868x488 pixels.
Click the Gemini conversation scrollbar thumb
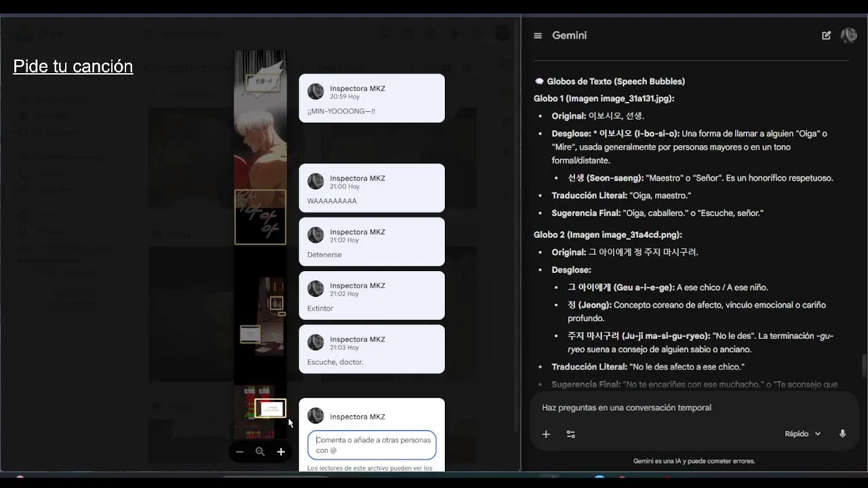(x=864, y=365)
